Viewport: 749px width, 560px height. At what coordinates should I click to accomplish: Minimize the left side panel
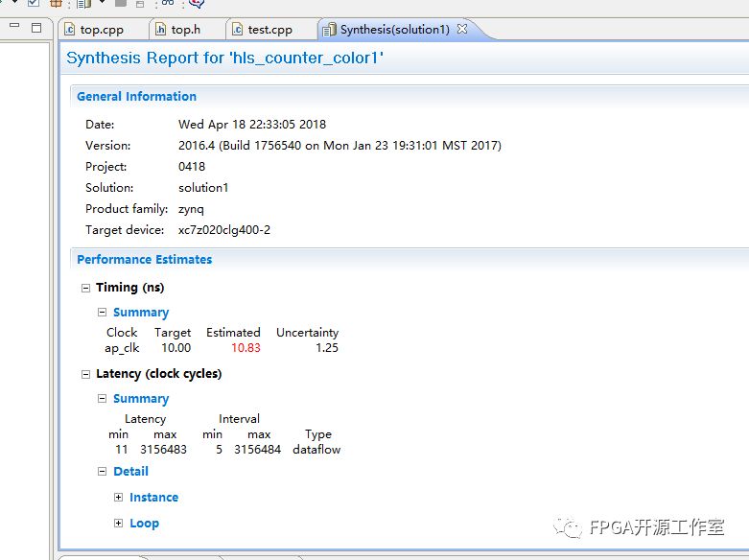tap(12, 28)
